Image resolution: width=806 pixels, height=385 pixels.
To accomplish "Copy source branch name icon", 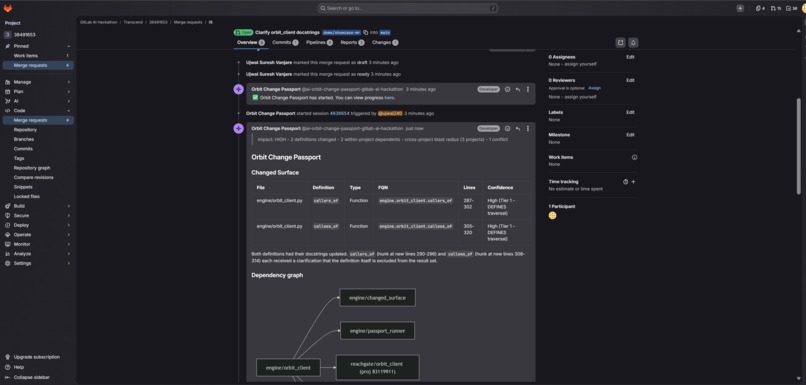I will (x=365, y=32).
